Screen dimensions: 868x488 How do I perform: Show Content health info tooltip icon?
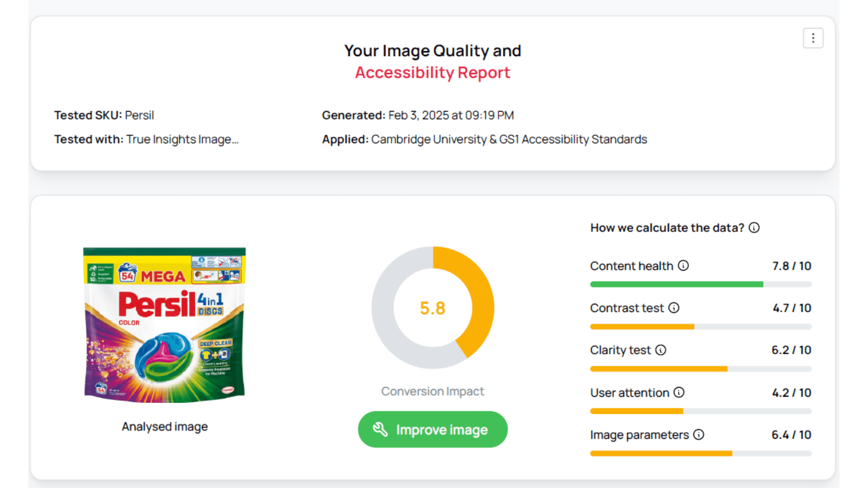pyautogui.click(x=684, y=266)
